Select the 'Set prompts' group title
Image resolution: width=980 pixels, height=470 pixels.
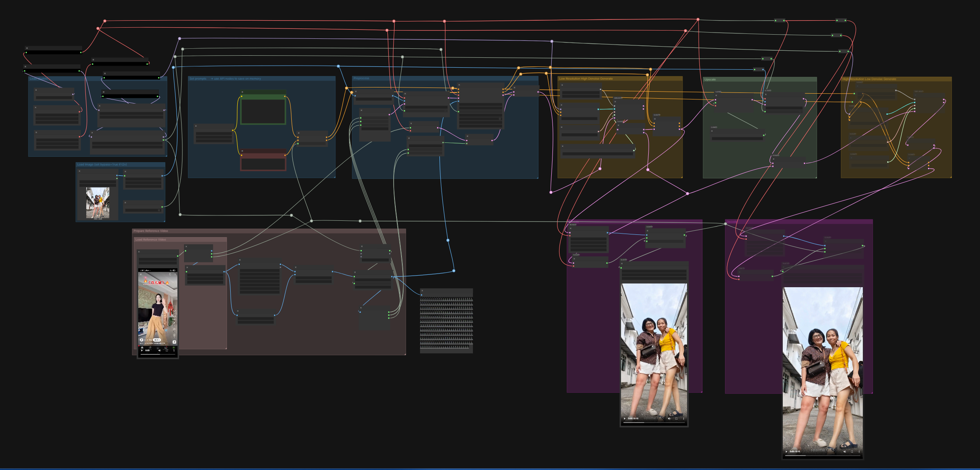pyautogui.click(x=198, y=78)
